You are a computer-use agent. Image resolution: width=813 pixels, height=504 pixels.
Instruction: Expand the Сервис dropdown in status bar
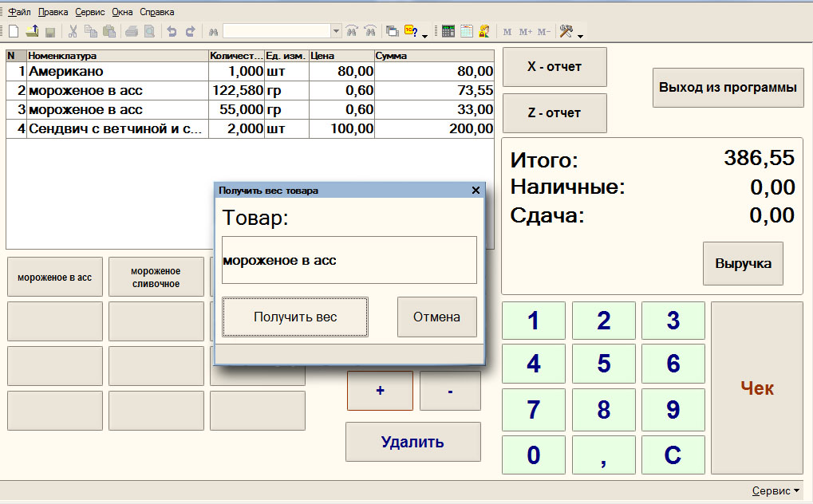click(x=776, y=490)
